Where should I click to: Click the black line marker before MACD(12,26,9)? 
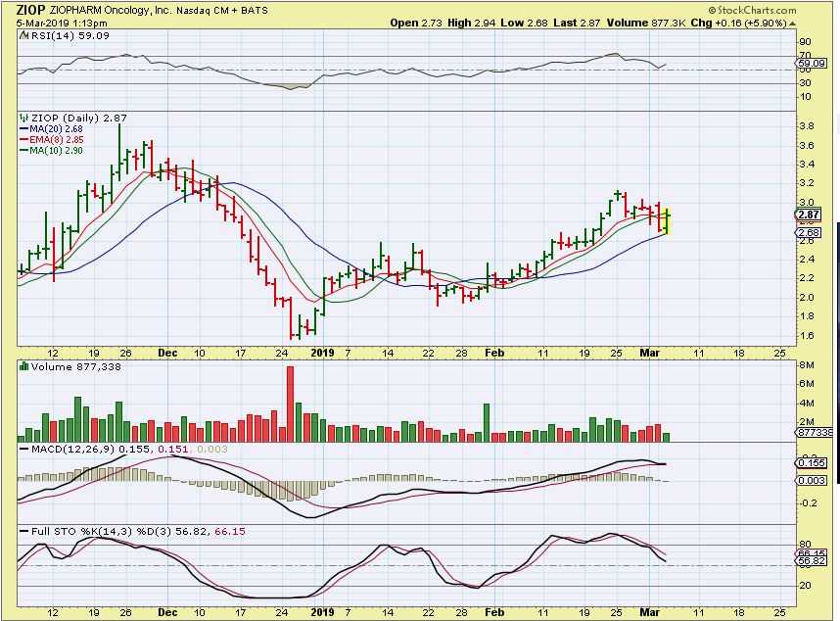click(x=23, y=449)
